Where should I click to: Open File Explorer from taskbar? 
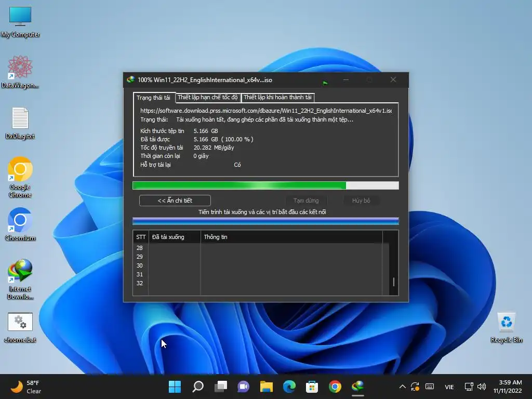267,387
